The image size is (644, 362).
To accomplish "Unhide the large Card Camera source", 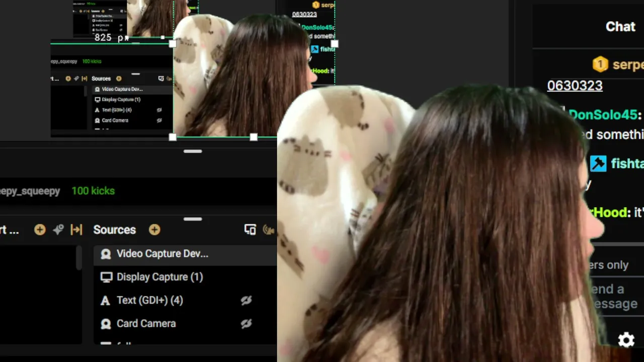I will point(246,323).
